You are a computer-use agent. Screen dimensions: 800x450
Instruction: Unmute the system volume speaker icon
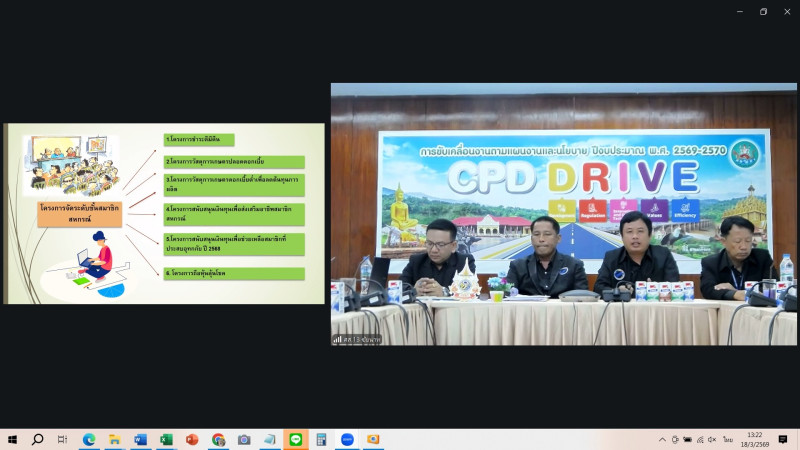711,439
